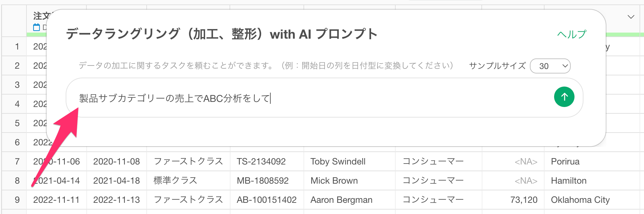Select the Mick Brown cell
Image resolution: width=644 pixels, height=214 pixels.
pos(349,180)
